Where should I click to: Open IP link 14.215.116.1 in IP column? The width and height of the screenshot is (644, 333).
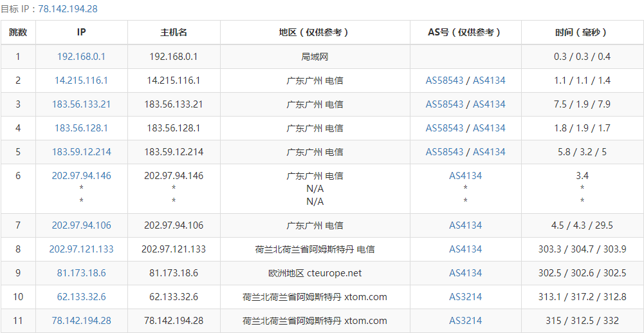[x=81, y=81]
